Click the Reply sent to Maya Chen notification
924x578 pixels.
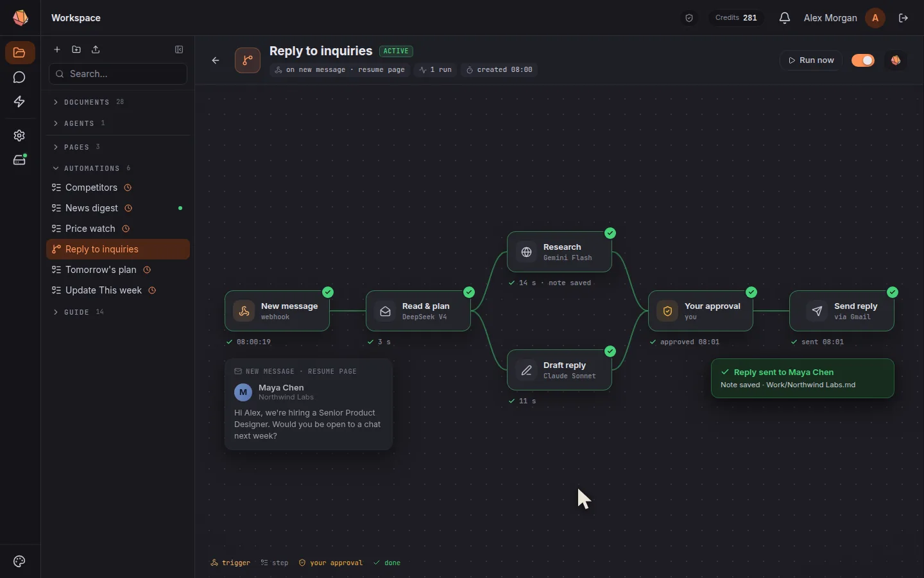(x=803, y=378)
